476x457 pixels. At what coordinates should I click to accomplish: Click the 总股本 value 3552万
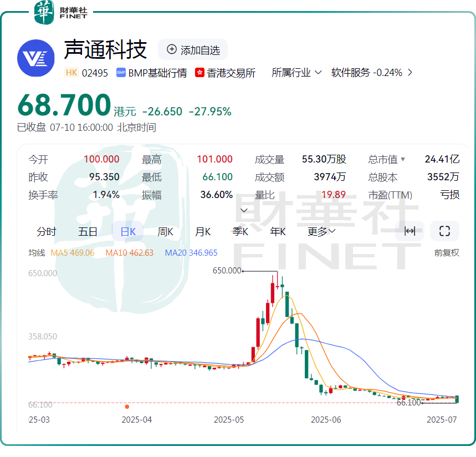tap(443, 177)
